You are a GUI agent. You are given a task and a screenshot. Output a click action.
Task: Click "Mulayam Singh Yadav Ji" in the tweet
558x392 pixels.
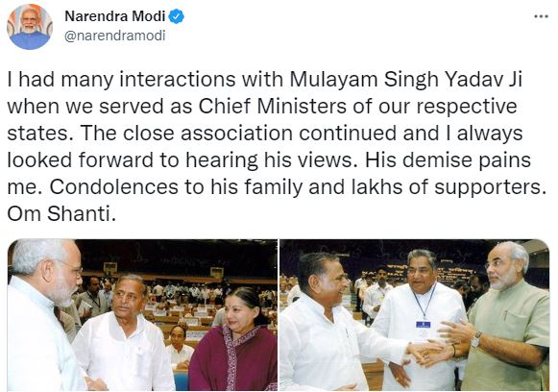[x=405, y=80]
